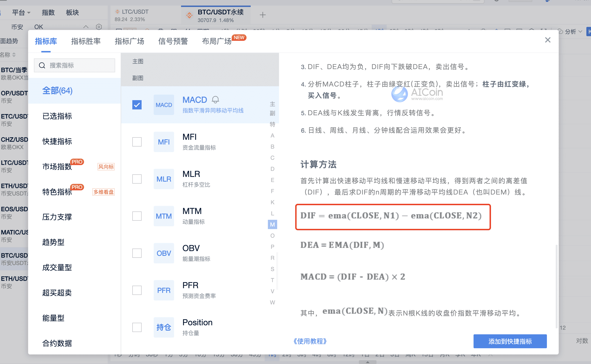591x364 pixels.
Task: Click the MTM indicator thumbnail icon
Action: click(164, 216)
